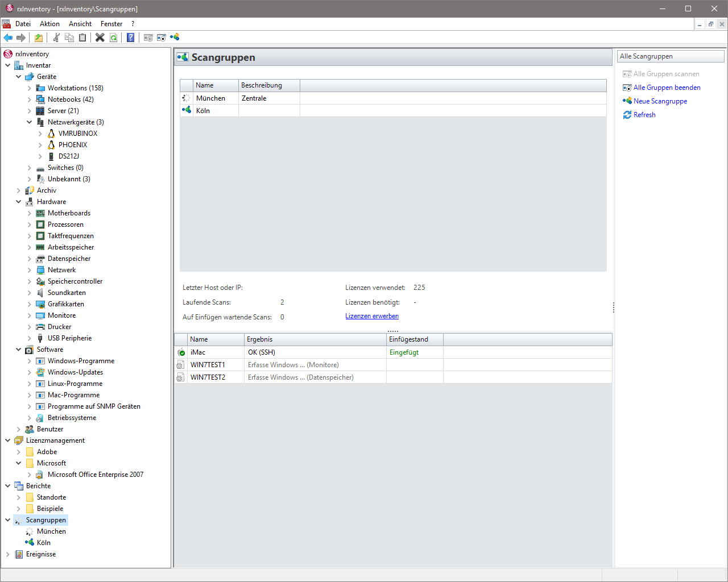Image resolution: width=728 pixels, height=582 pixels.
Task: Open the Aktion menu
Action: point(49,24)
